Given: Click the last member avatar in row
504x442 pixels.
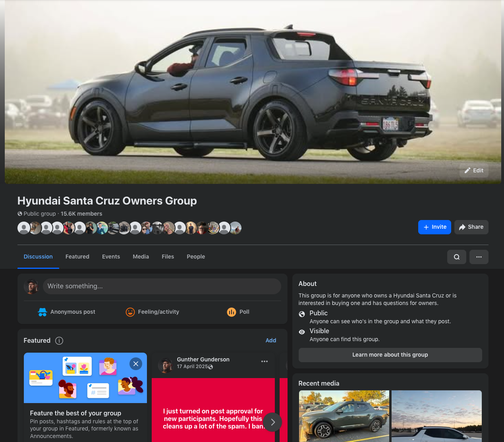Looking at the screenshot, I should tap(235, 228).
